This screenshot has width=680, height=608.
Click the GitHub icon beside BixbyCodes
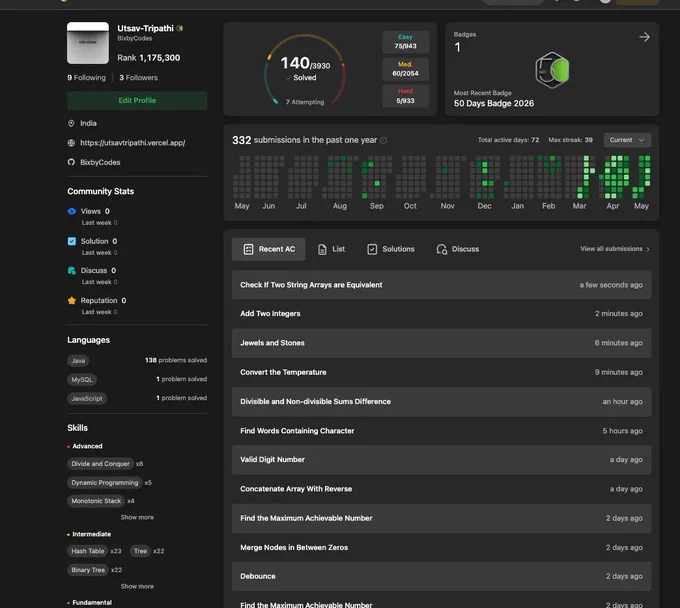pyautogui.click(x=71, y=162)
